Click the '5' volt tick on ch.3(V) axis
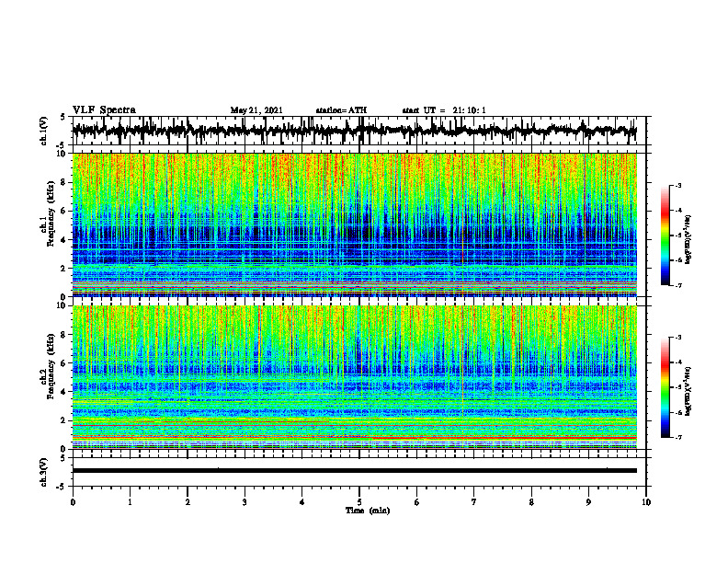Viewport: 728px width, 563px height. [x=63, y=458]
